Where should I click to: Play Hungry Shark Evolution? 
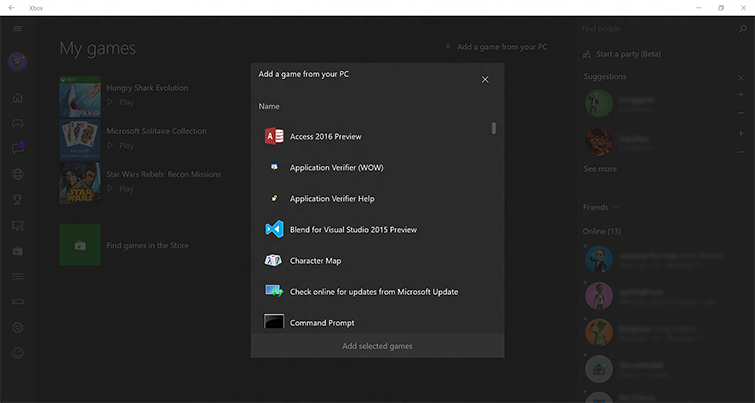pos(120,102)
